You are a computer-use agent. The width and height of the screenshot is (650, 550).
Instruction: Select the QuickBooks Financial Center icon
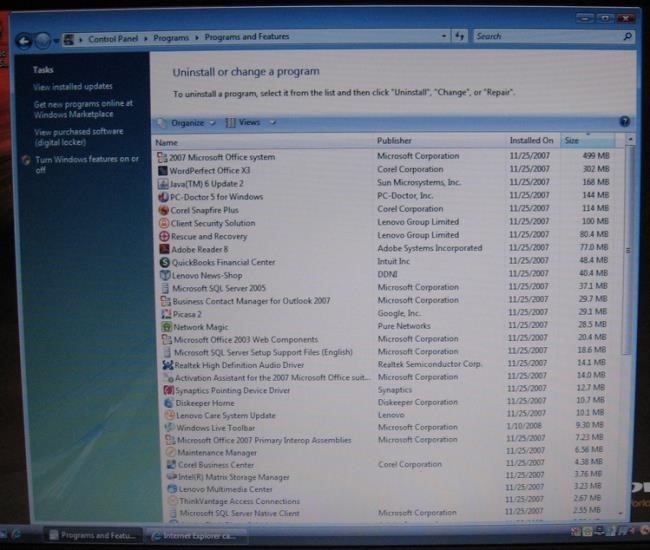pyautogui.click(x=165, y=262)
